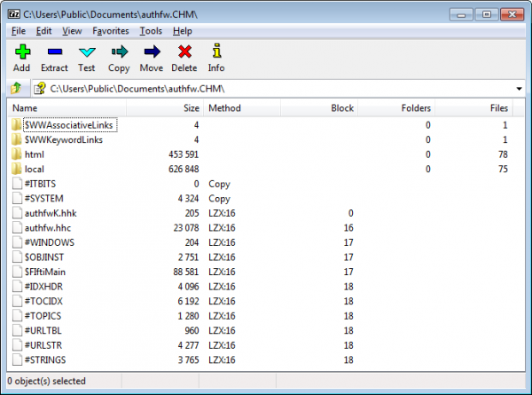Expand the address bar path dropdown
This screenshot has height=395, width=532.
point(519,89)
